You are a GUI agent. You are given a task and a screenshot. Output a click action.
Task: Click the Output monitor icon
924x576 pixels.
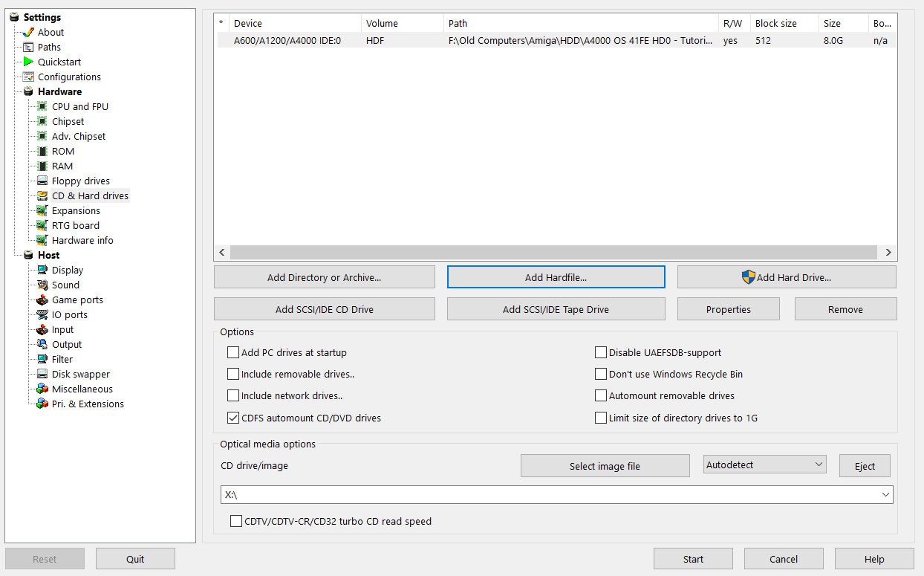pyautogui.click(x=42, y=344)
